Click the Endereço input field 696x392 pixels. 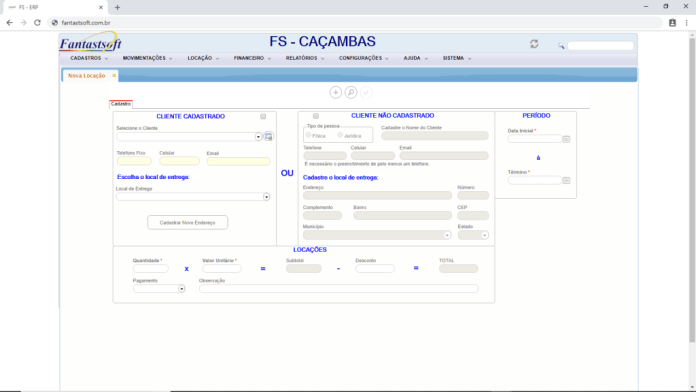pos(377,195)
